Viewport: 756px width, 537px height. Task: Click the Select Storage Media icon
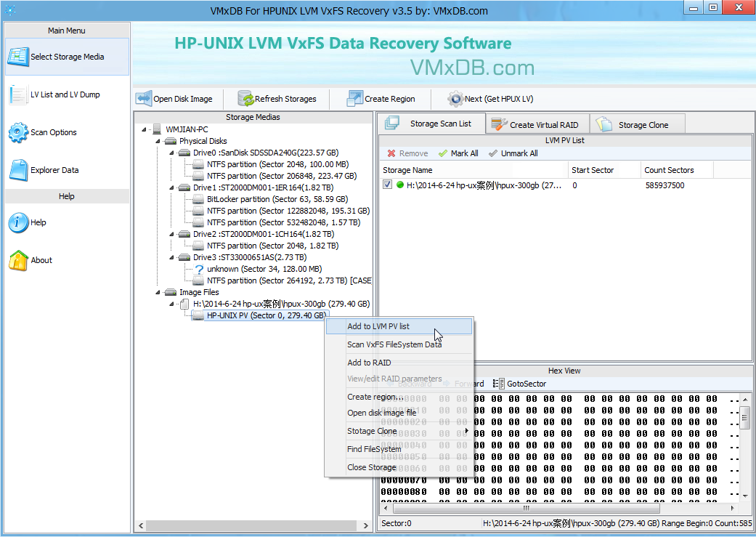click(x=18, y=57)
